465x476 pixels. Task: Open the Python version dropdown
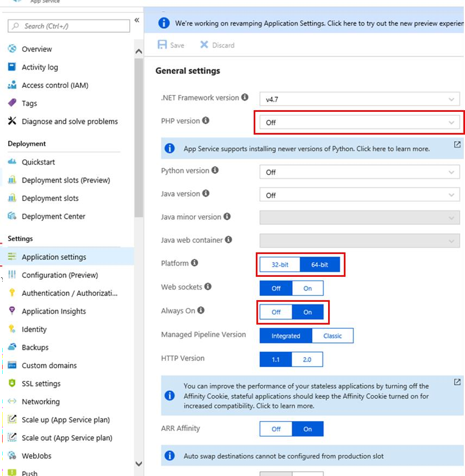pos(360,172)
